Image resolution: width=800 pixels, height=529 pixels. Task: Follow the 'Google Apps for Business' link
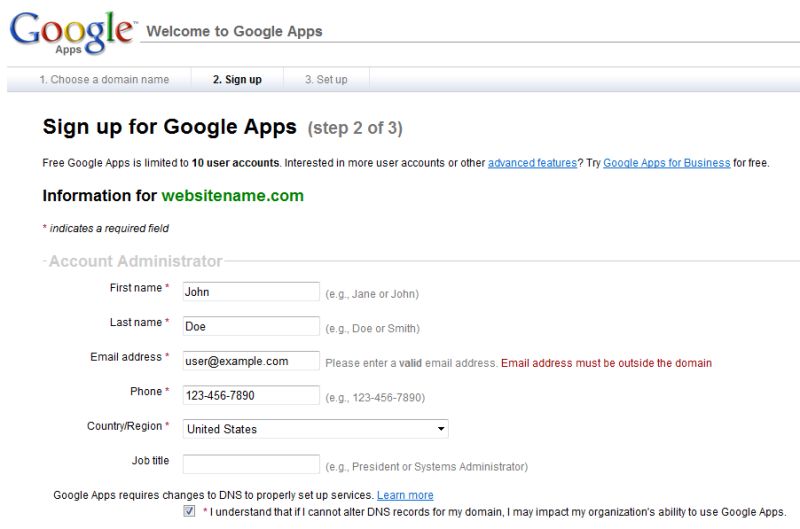pyautogui.click(x=666, y=163)
